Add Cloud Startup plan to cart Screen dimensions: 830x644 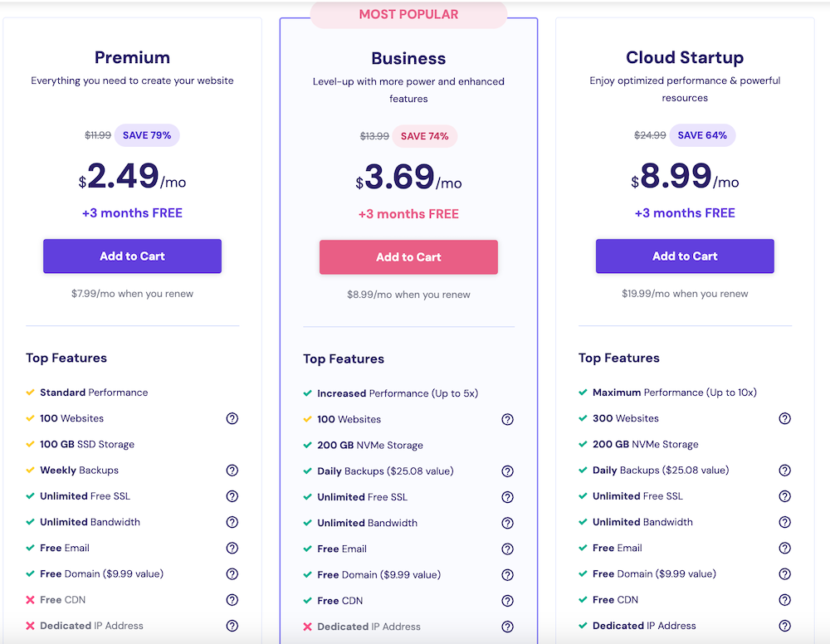point(685,256)
